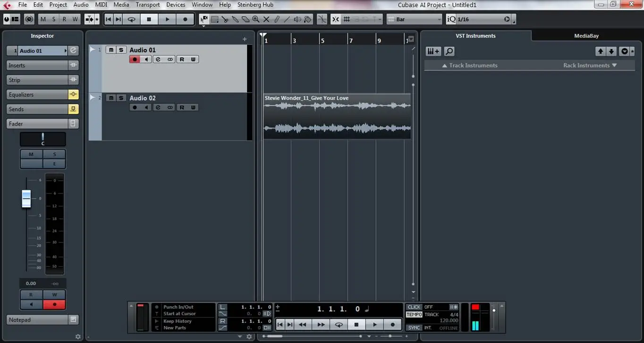Mute the Audio 01 track
The image size is (644, 343).
111,50
